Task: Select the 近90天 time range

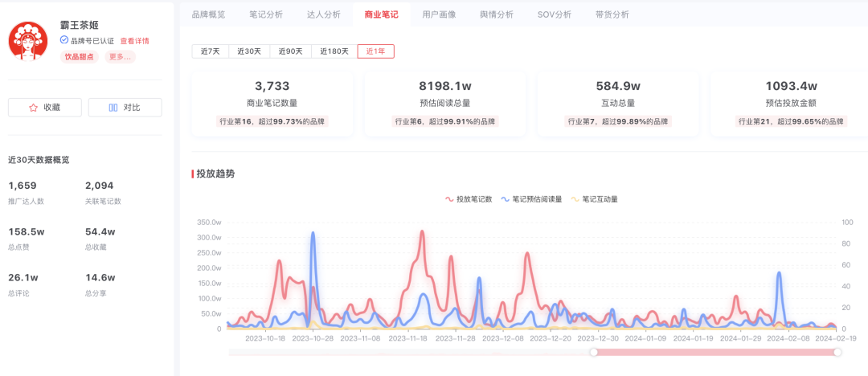Action: pos(291,51)
